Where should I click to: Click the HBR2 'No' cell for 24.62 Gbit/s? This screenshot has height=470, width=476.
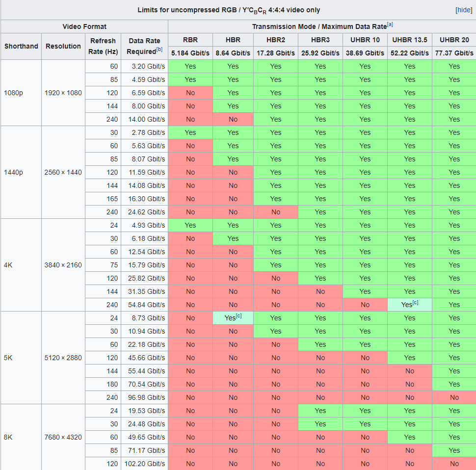[276, 212]
